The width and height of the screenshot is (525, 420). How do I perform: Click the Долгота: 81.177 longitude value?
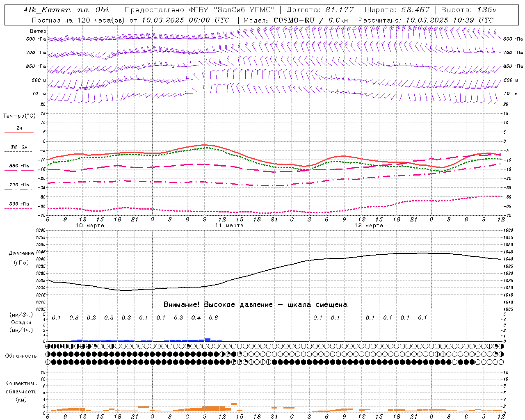pyautogui.click(x=320, y=10)
